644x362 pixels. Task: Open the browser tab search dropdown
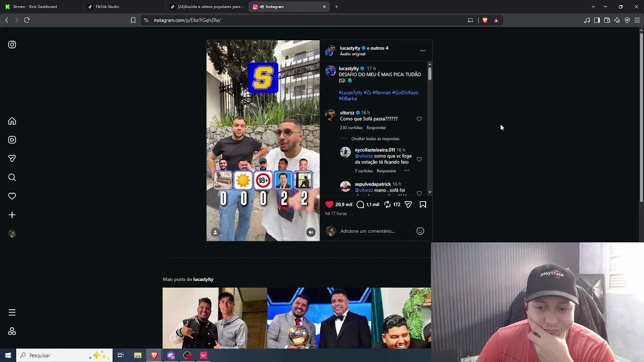(593, 7)
